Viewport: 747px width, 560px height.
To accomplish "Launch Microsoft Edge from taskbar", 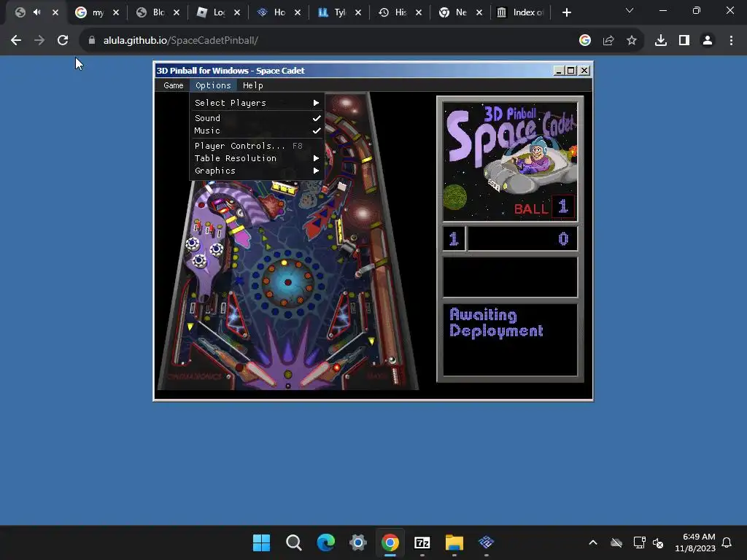I will [x=326, y=542].
